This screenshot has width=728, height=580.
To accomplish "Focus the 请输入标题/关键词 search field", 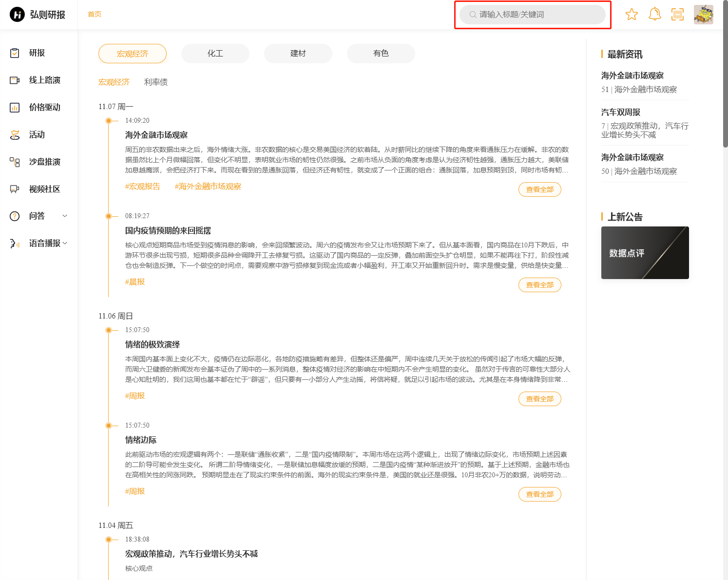I will [533, 15].
